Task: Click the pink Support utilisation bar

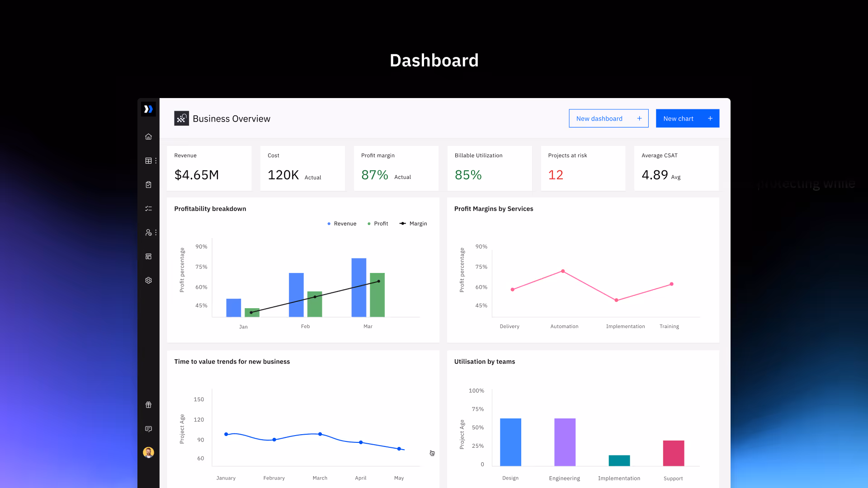Action: pos(674,453)
